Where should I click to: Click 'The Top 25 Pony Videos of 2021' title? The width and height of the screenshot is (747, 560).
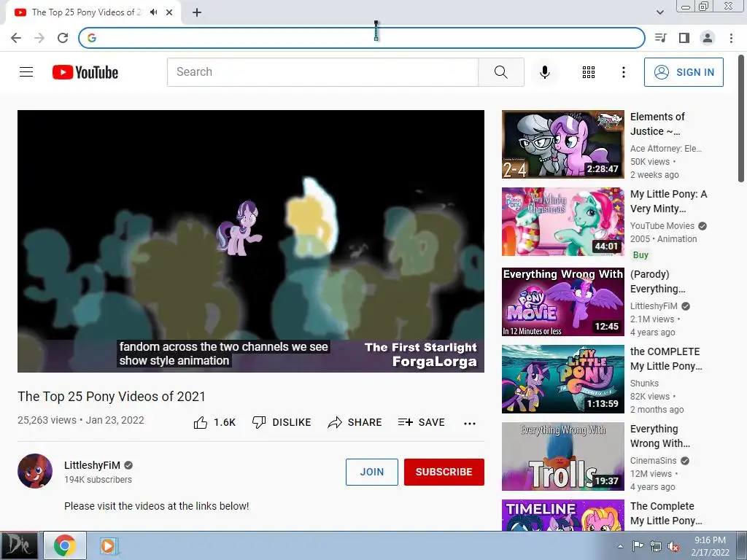click(x=112, y=396)
